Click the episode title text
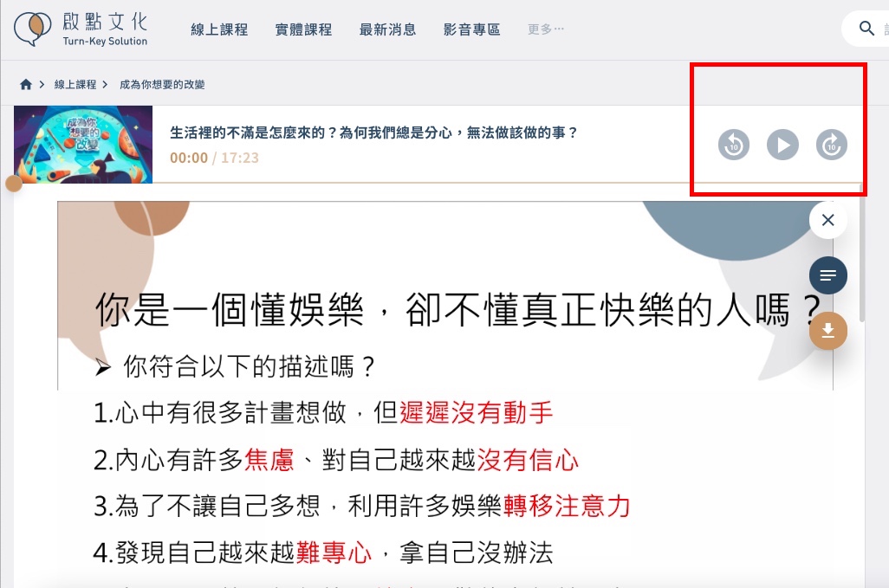This screenshot has height=588, width=889. click(x=373, y=132)
